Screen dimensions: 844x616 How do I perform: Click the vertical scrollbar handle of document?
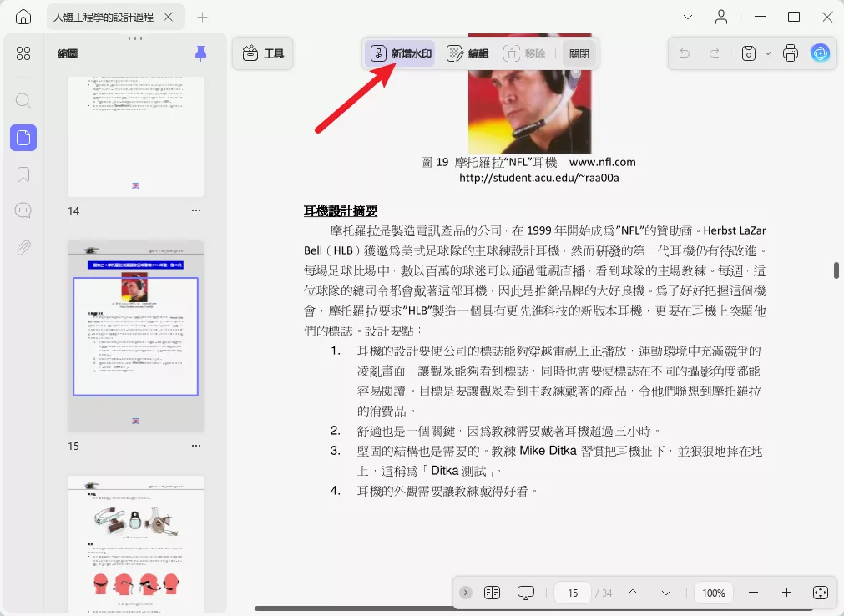point(836,270)
